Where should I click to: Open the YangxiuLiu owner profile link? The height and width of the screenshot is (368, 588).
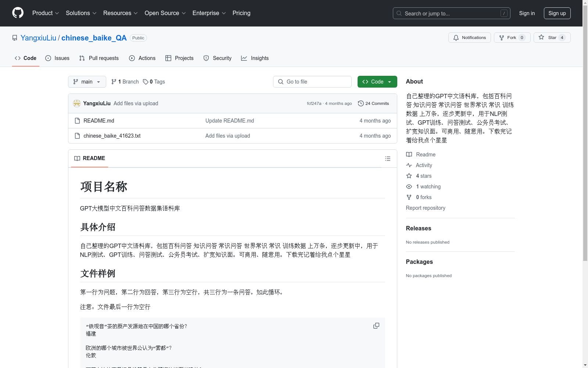tap(39, 38)
